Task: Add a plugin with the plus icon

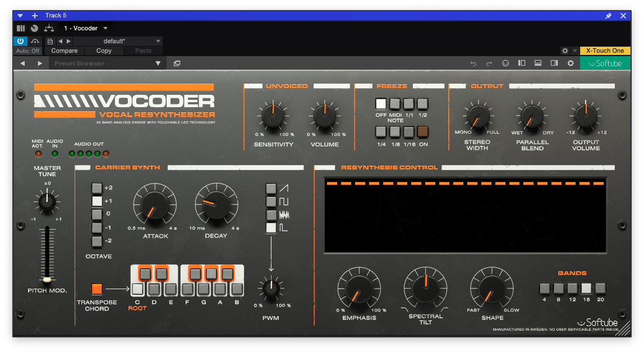Action: [x=35, y=16]
